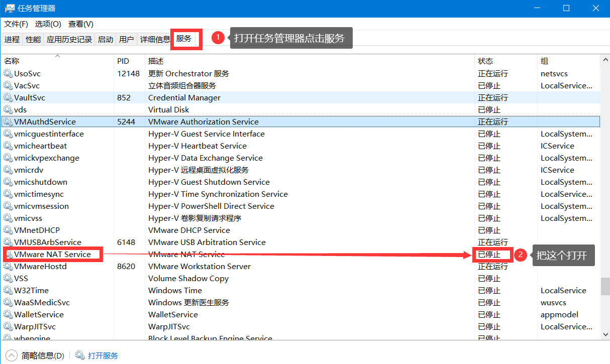
Task: Select the VMAuthdService row name
Action: (x=45, y=122)
